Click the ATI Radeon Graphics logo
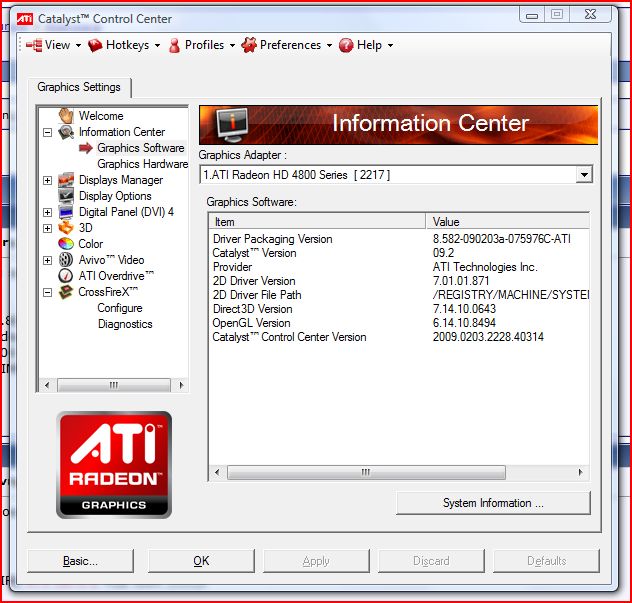 coord(114,465)
